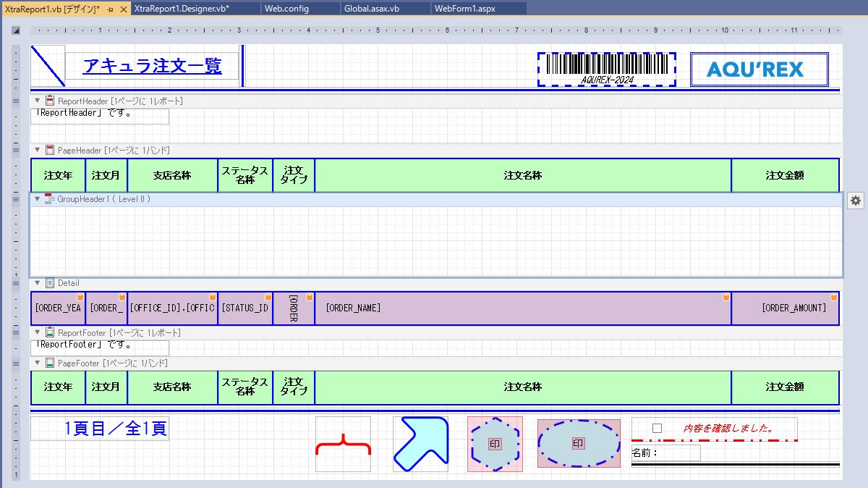Select the hexagon stamp shape
Screen dimensions: 868x488
tap(495, 444)
